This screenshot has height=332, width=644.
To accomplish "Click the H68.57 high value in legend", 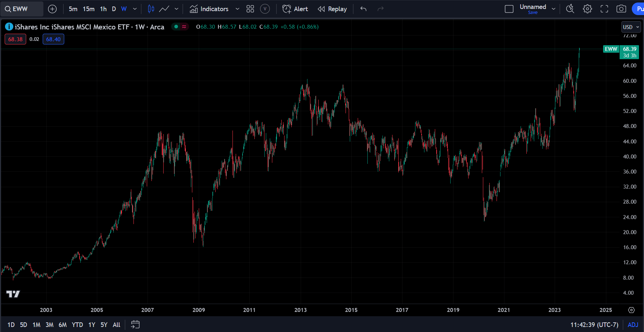I will [x=227, y=27].
